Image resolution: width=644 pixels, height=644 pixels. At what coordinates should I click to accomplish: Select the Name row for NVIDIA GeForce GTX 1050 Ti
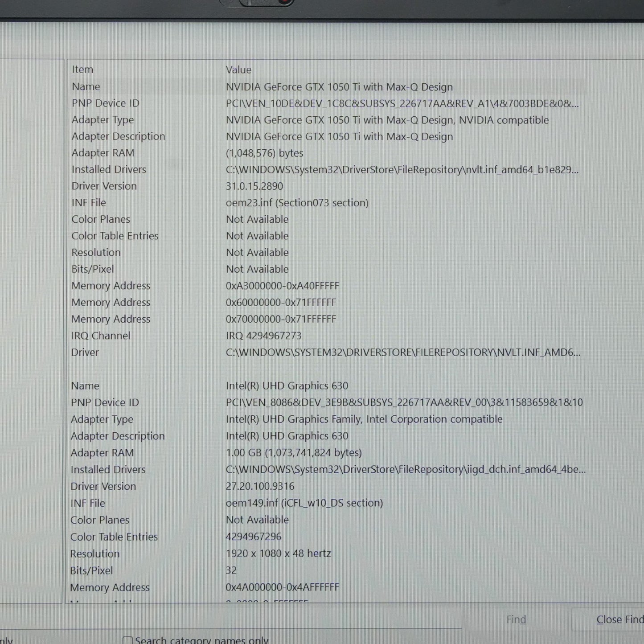tap(328, 87)
